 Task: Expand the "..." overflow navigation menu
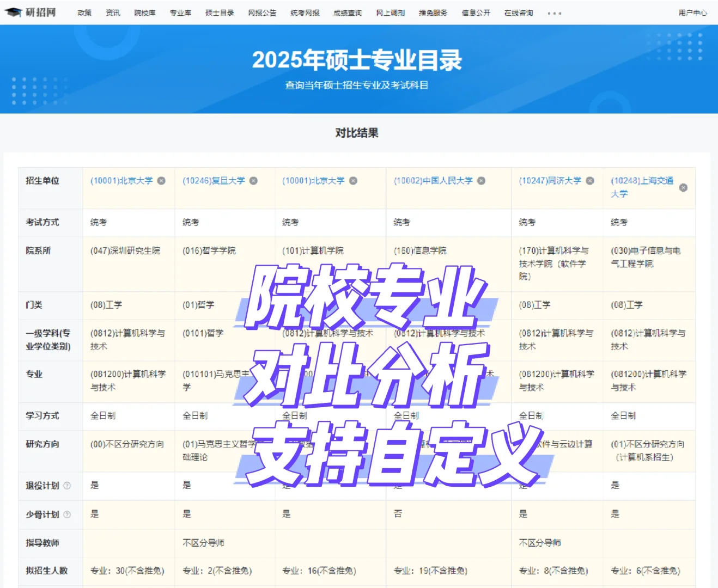(x=554, y=13)
